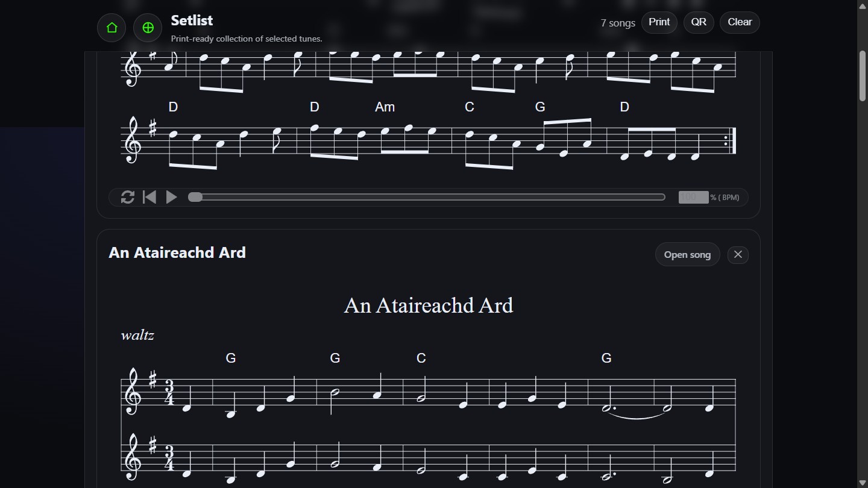Click the home icon in the header
The height and width of the screenshot is (488, 868).
(x=111, y=28)
